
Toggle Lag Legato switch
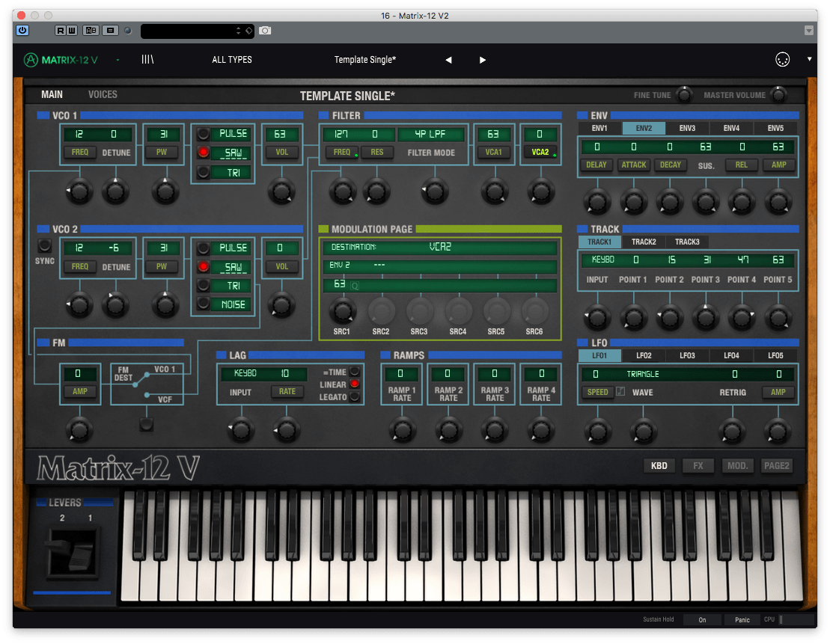click(x=355, y=396)
